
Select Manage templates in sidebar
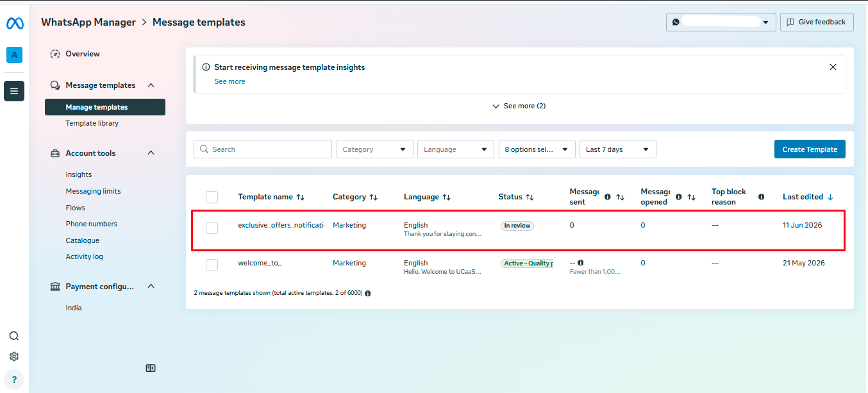[x=105, y=107]
